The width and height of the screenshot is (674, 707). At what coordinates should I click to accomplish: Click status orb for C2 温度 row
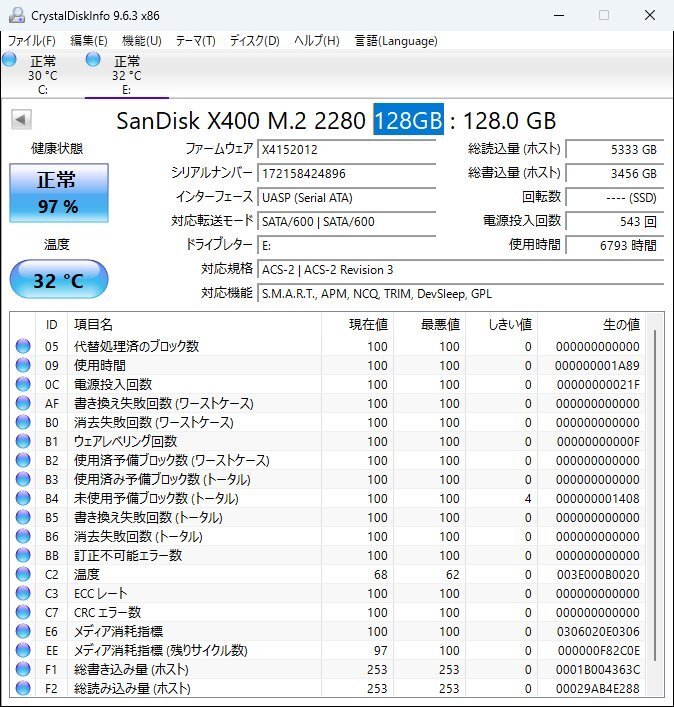[x=23, y=574]
